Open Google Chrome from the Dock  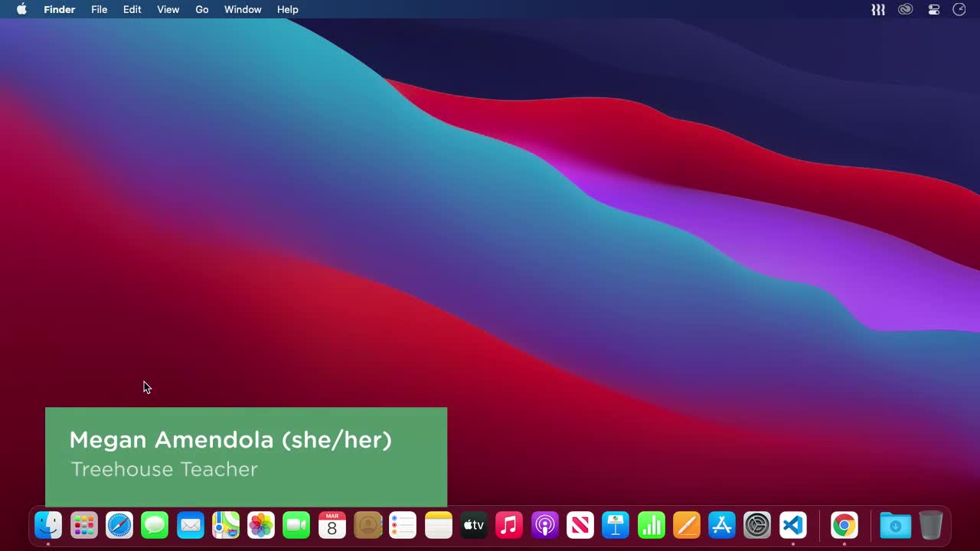coord(844,525)
